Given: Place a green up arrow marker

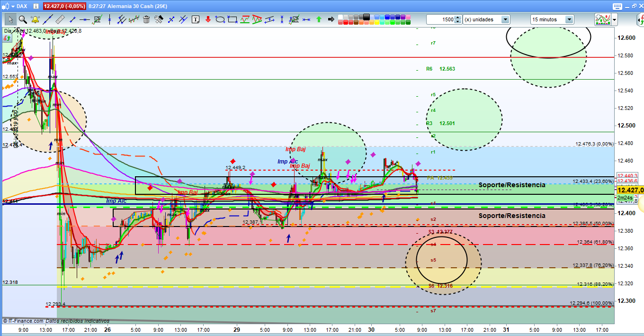Looking at the screenshot, I should 319,19.
